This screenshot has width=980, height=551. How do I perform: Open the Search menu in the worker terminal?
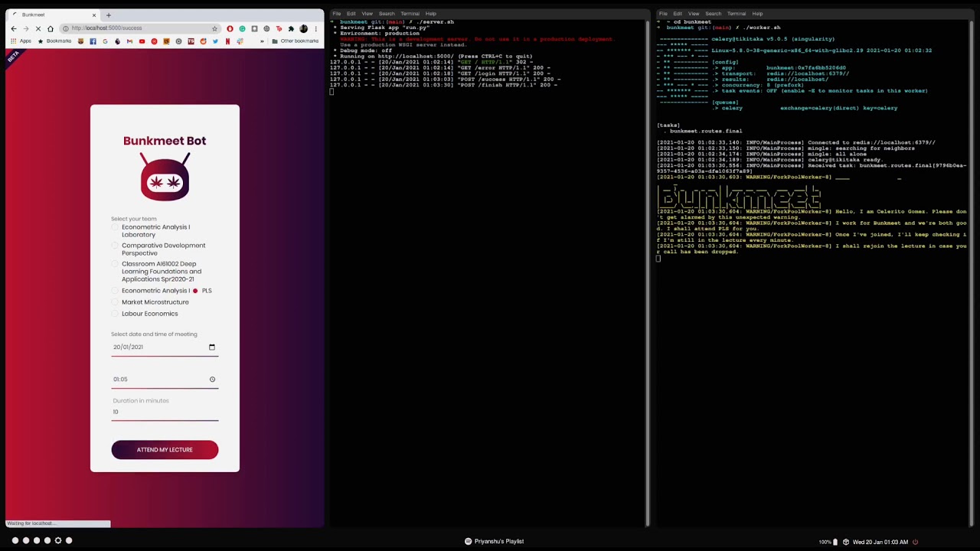click(713, 14)
